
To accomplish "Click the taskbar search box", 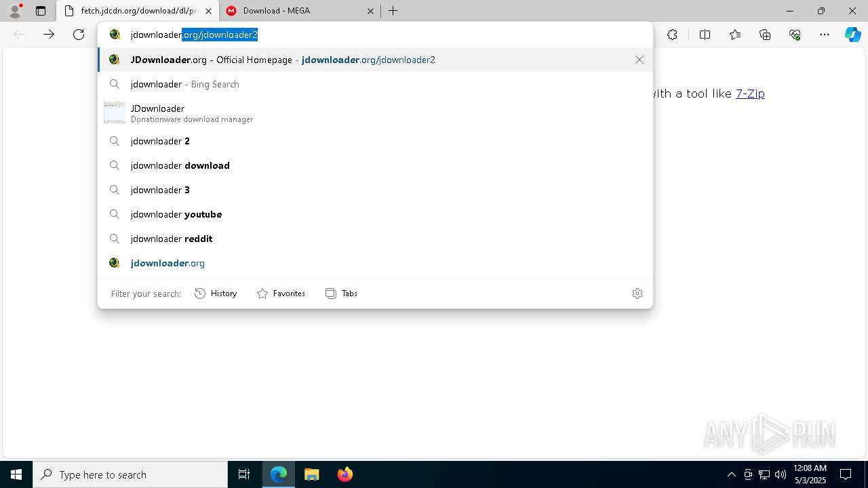I will tap(130, 474).
